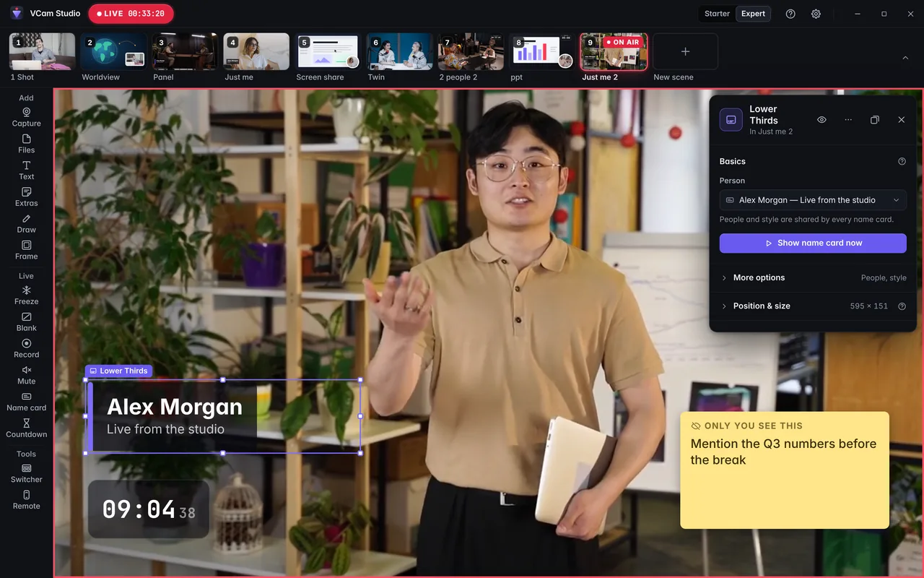Screen dimensions: 924x578
Task: Select the Lower Thirds label tag on canvas
Action: (118, 371)
